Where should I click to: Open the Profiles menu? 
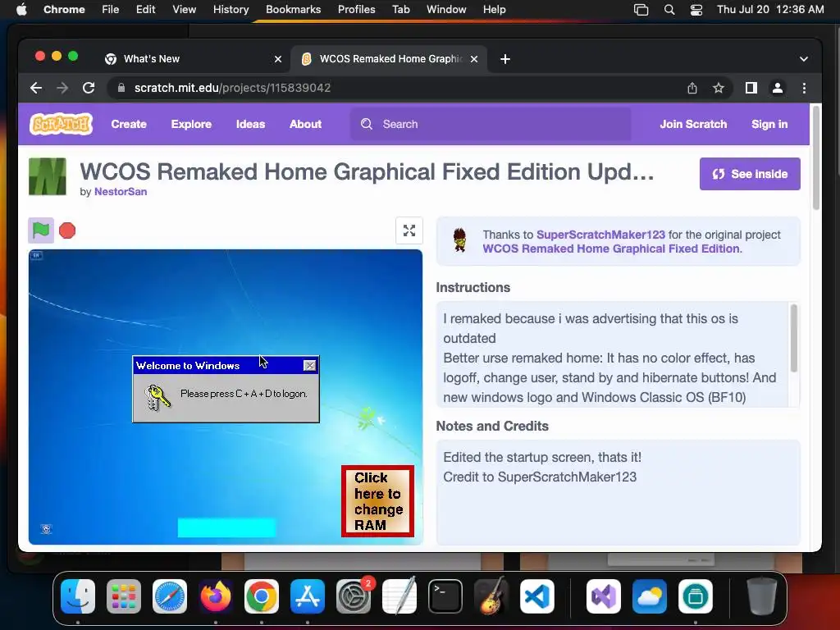(356, 9)
